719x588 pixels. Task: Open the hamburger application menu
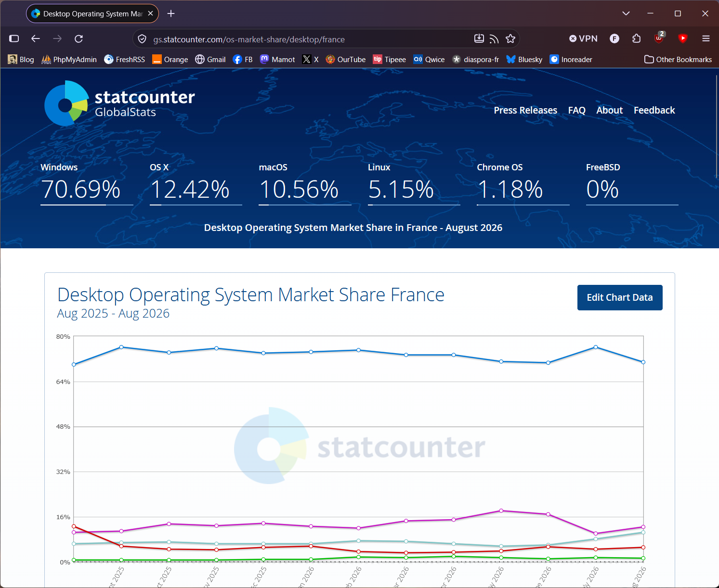[706, 38]
